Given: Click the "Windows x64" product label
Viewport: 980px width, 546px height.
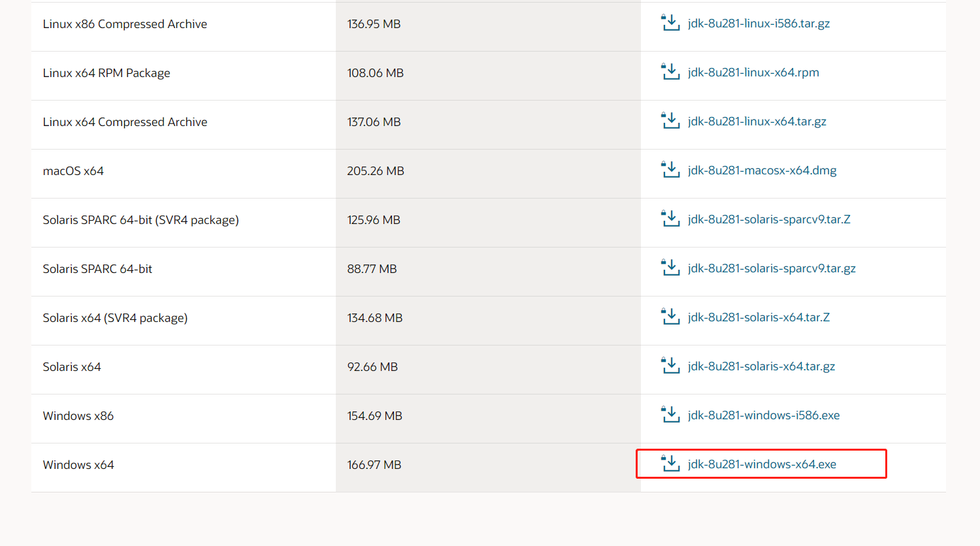Looking at the screenshot, I should [78, 465].
